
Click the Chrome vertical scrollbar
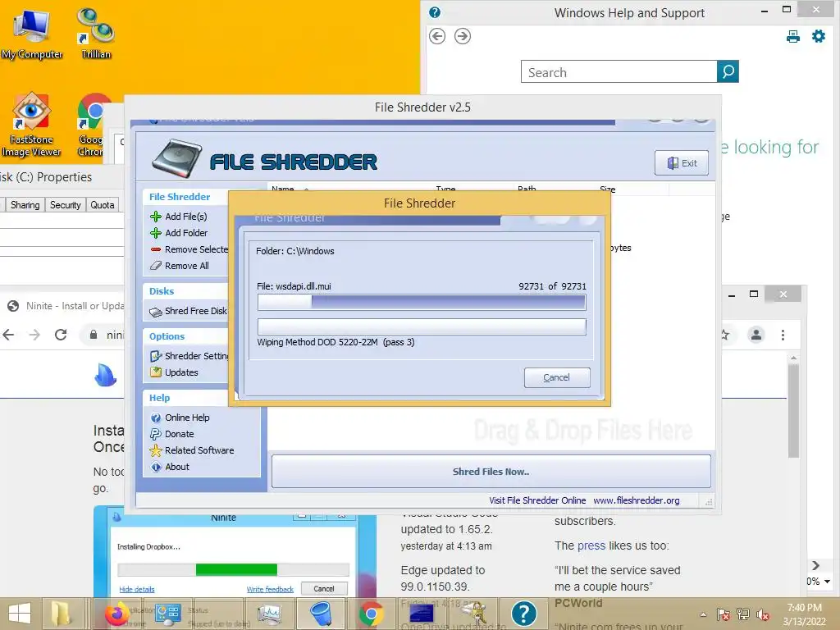pos(793,412)
